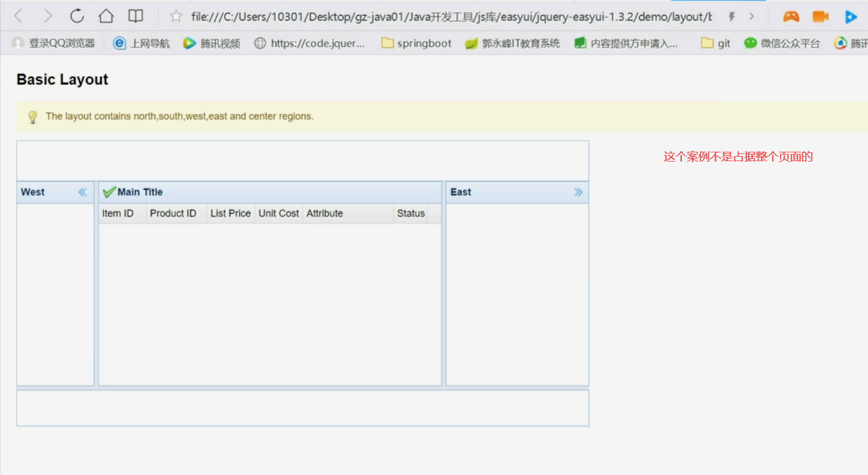Click the Basic Layout heading

(62, 80)
